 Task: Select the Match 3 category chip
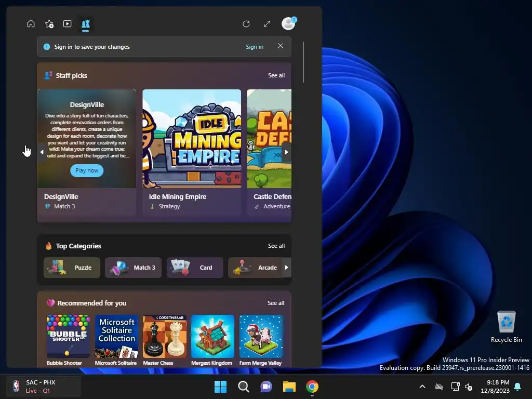point(134,268)
